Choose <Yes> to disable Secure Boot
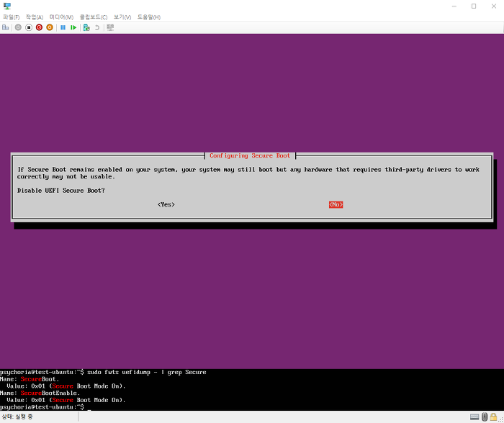The image size is (504, 423). coord(166,204)
